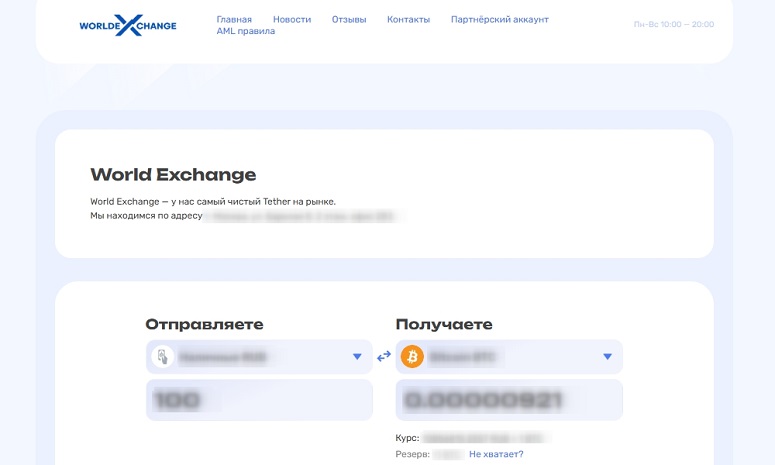Click the orange Bitcoin coin icon
775x465 pixels.
point(412,356)
